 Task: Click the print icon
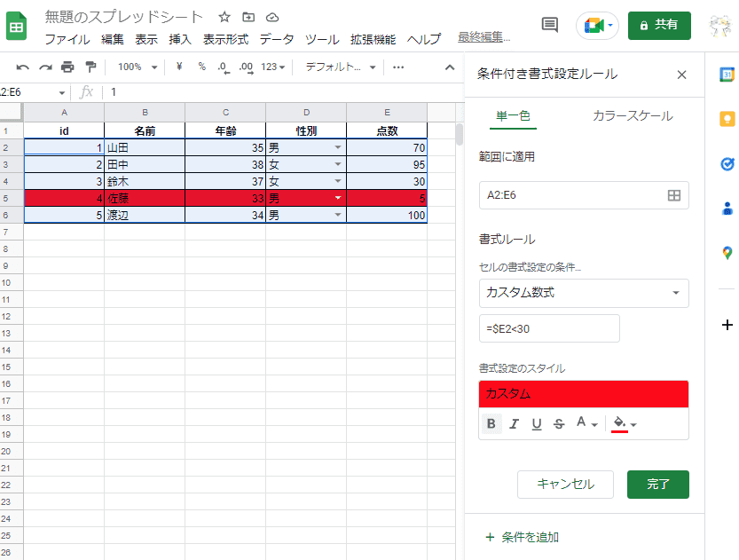click(x=66, y=67)
